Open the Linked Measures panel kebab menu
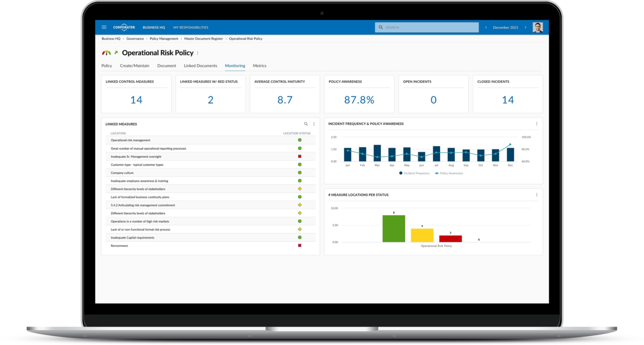The width and height of the screenshot is (644, 345). pyautogui.click(x=314, y=124)
